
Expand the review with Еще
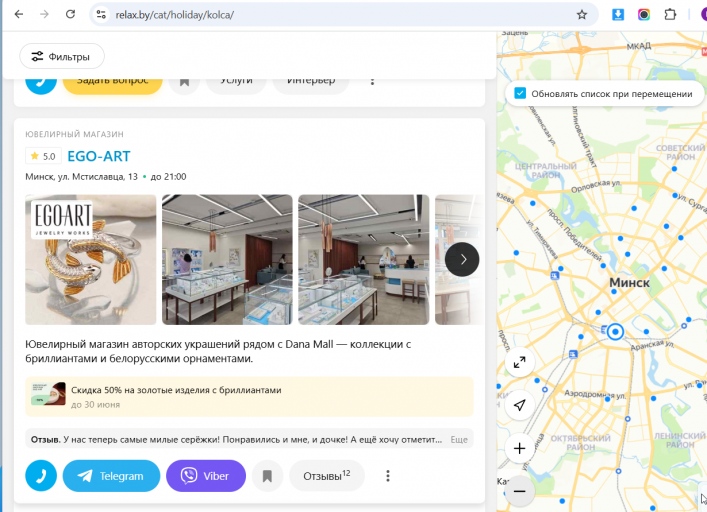click(459, 439)
